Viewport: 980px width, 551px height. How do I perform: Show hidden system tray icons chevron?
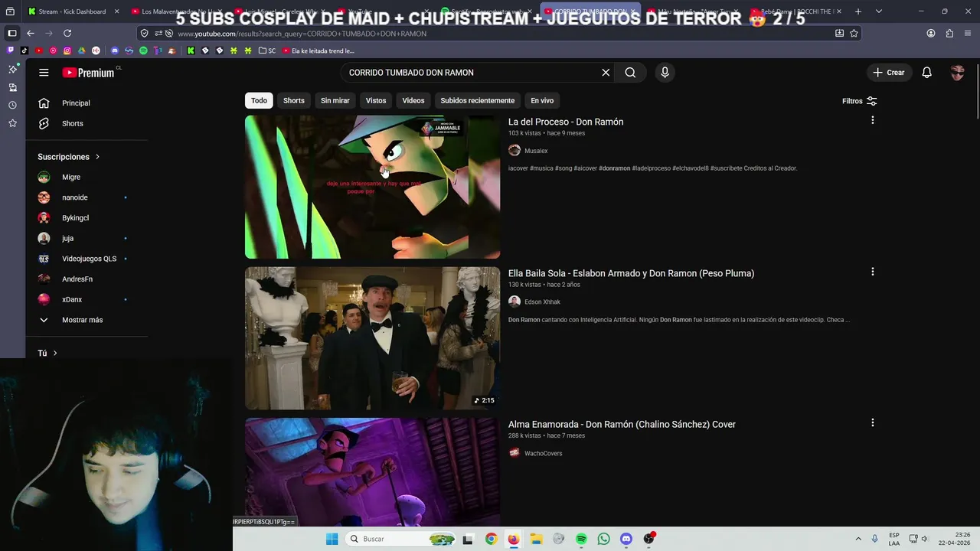coord(858,539)
